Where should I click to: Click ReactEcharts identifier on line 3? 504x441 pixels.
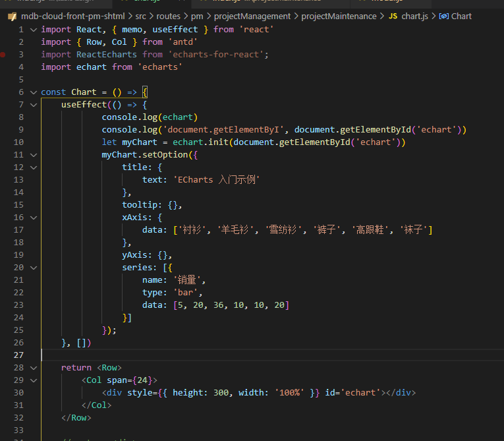106,55
